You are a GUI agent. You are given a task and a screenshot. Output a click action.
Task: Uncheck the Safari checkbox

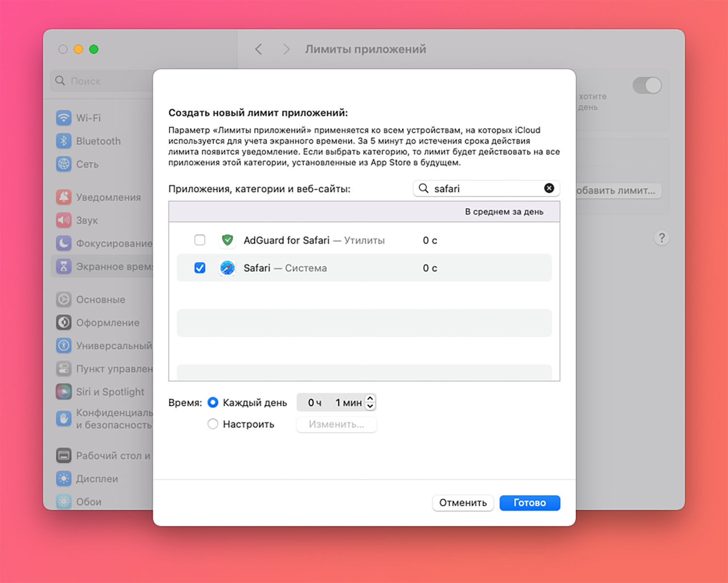[199, 267]
